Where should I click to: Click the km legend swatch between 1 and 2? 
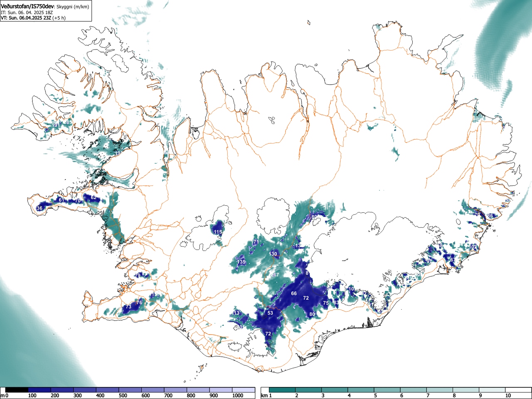[x=282, y=390]
